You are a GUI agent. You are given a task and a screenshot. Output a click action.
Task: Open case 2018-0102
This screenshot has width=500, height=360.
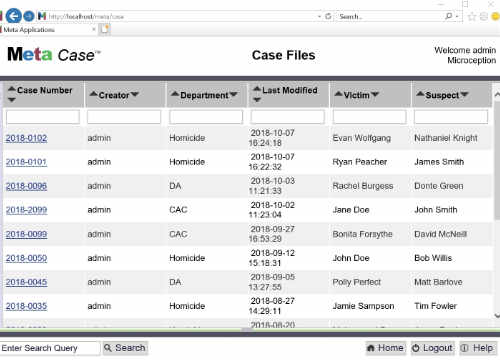click(x=26, y=138)
